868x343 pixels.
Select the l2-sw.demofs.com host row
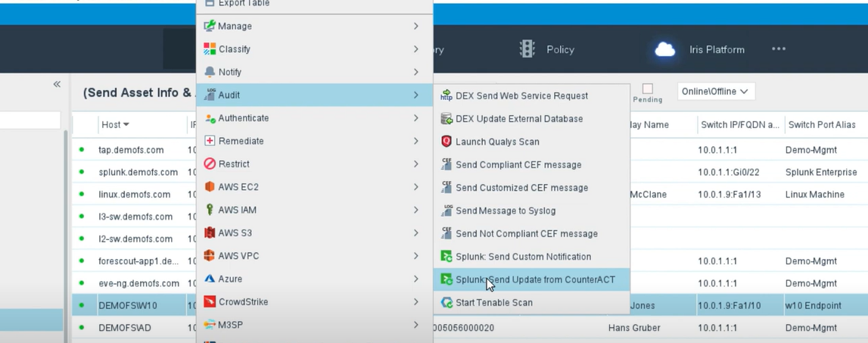135,239
